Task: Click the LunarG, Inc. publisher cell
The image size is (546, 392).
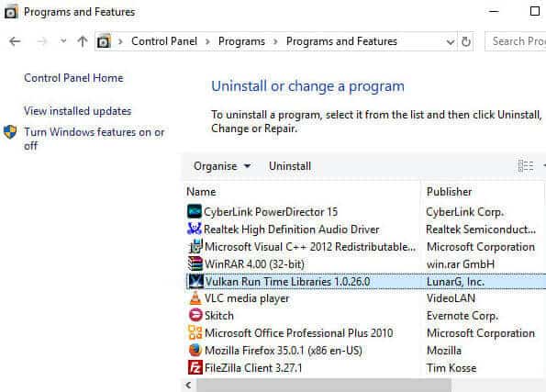Action: (455, 282)
